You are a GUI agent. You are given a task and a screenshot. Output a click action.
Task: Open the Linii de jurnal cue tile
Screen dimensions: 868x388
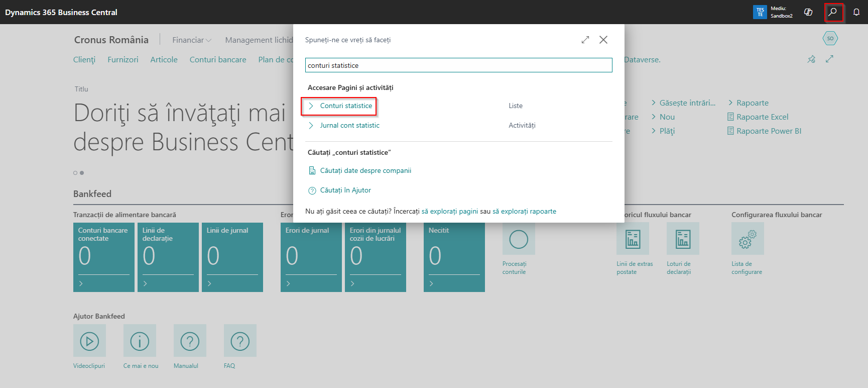pyautogui.click(x=232, y=257)
